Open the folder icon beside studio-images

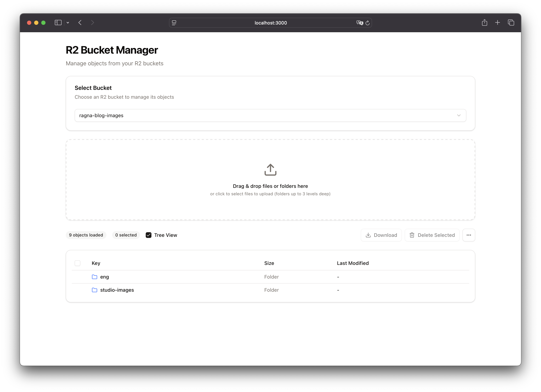click(x=94, y=290)
